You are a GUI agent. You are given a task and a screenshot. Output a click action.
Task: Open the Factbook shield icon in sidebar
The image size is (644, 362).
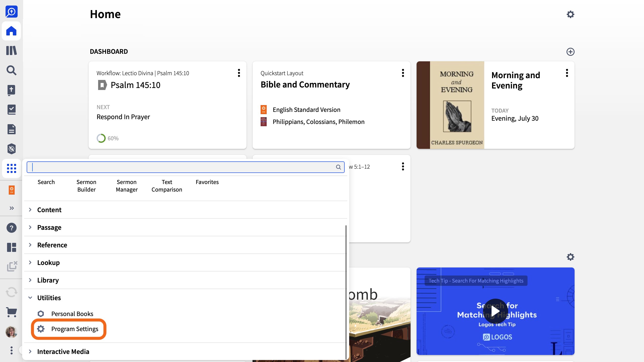click(11, 149)
